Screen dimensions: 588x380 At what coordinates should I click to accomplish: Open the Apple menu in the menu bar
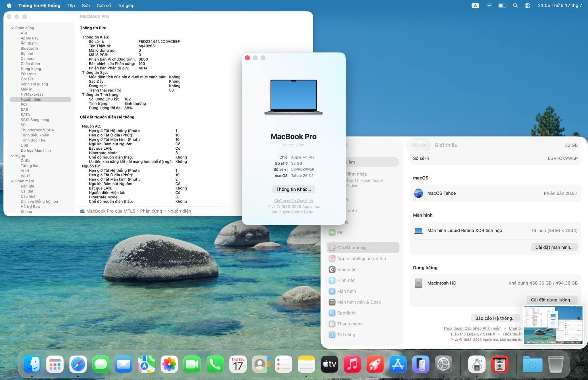[9, 5]
